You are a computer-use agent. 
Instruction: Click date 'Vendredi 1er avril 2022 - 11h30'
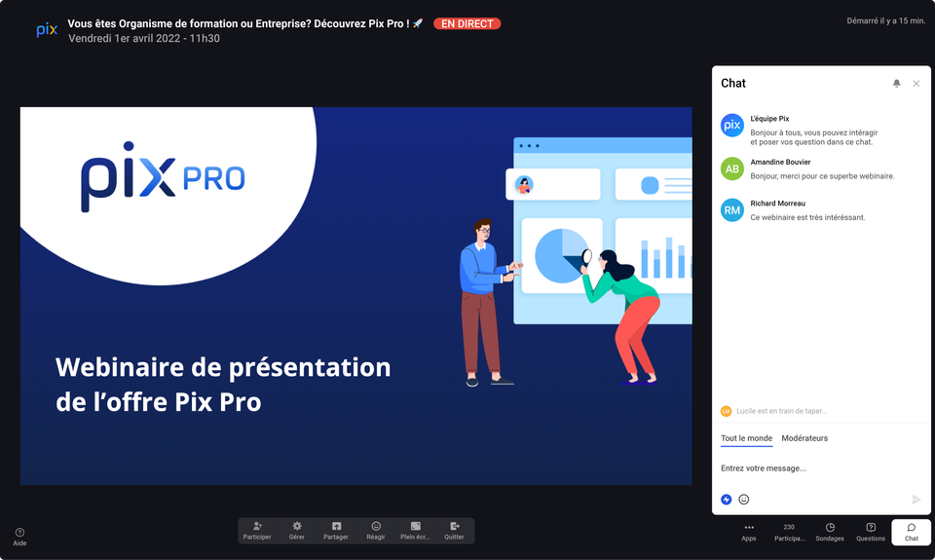[144, 38]
